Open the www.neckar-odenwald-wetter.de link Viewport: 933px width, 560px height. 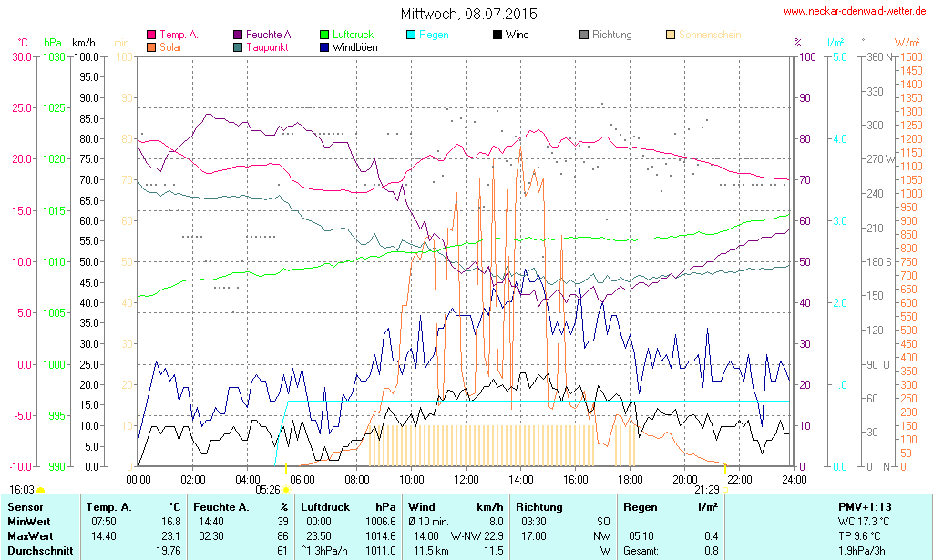(854, 12)
